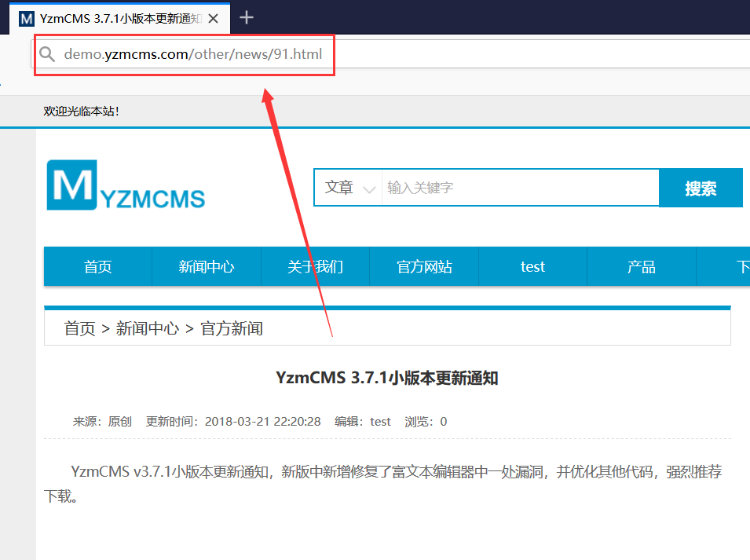Open the 新闻中心 navigation menu item
The height and width of the screenshot is (560, 750).
click(207, 266)
